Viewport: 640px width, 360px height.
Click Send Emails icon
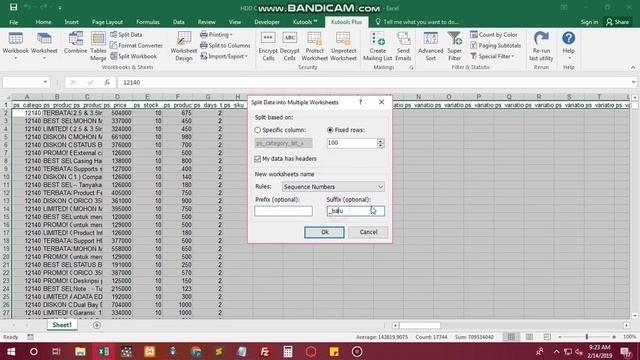(403, 47)
